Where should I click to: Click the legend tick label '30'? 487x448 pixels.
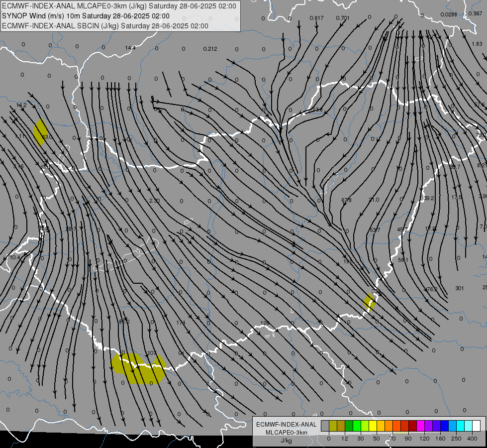pyautogui.click(x=360, y=439)
